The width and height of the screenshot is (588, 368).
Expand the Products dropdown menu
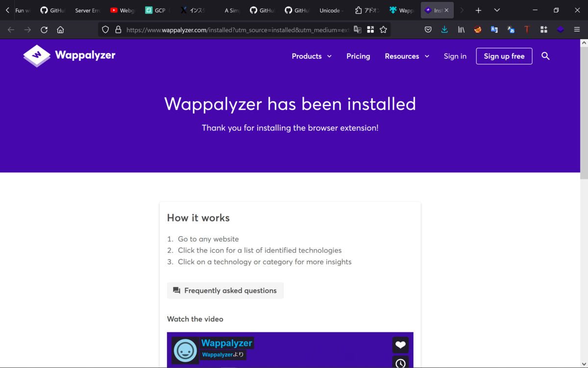312,56
